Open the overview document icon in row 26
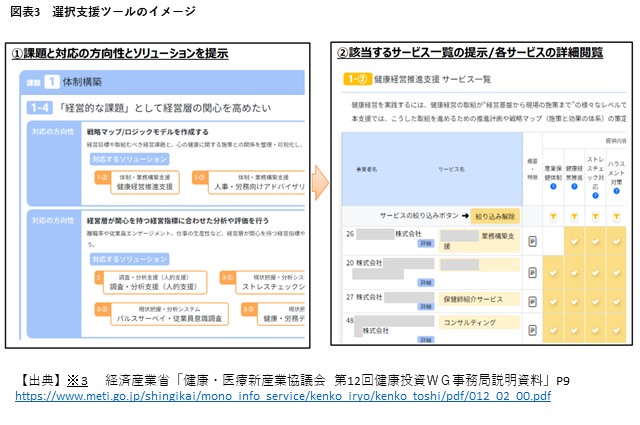The height and width of the screenshot is (425, 640). (x=532, y=241)
